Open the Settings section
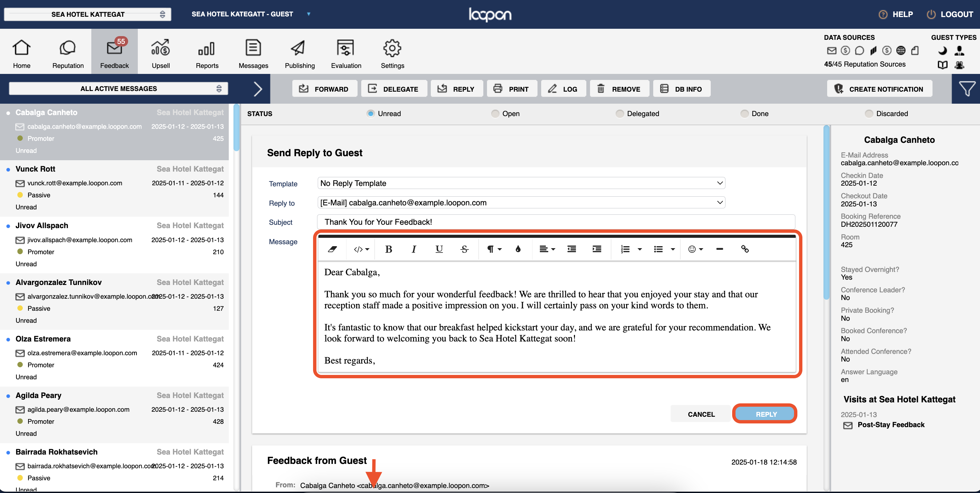 coord(392,54)
